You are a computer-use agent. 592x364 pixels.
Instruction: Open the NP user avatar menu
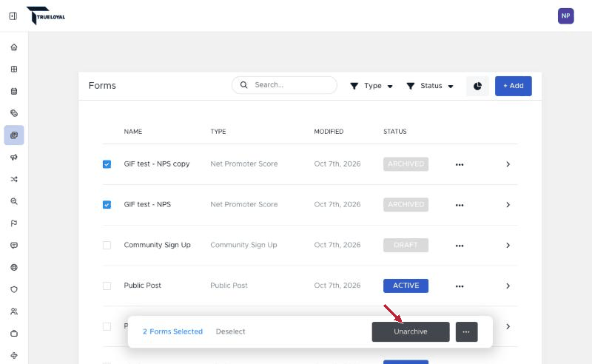point(565,16)
